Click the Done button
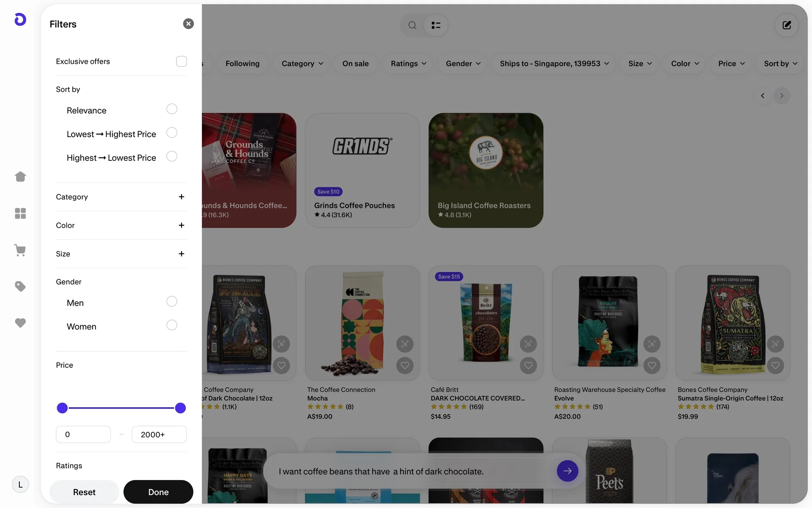 (158, 492)
